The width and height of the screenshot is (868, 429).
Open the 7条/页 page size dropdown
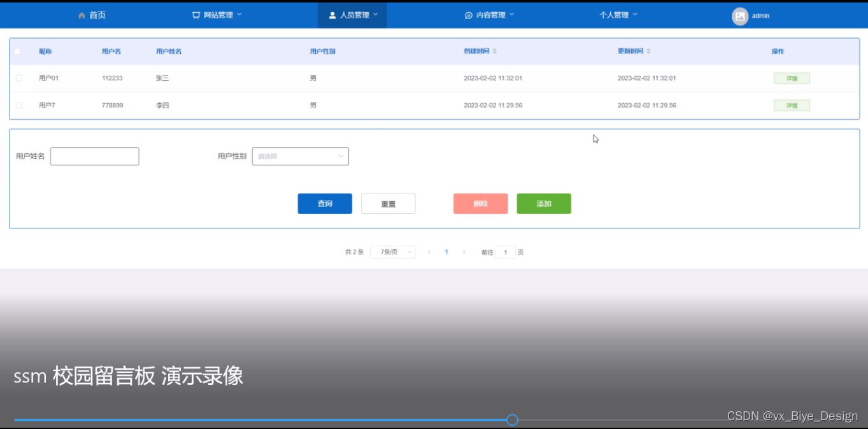click(x=392, y=252)
